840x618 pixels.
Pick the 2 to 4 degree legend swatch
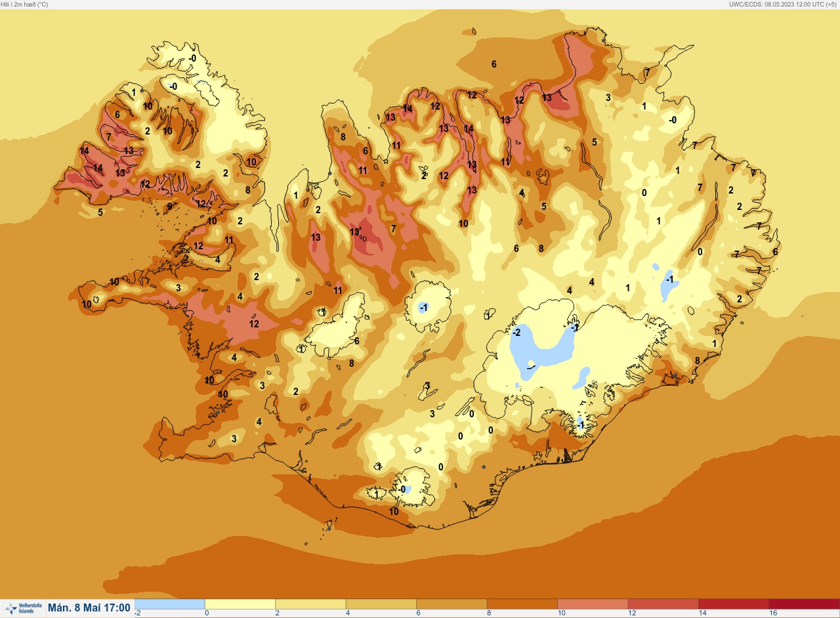tap(310, 604)
